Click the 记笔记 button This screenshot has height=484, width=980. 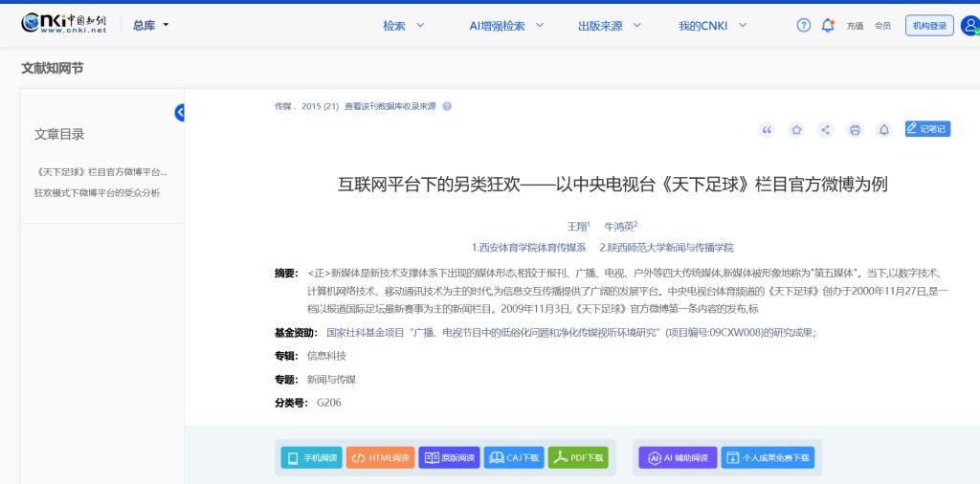pyautogui.click(x=927, y=128)
